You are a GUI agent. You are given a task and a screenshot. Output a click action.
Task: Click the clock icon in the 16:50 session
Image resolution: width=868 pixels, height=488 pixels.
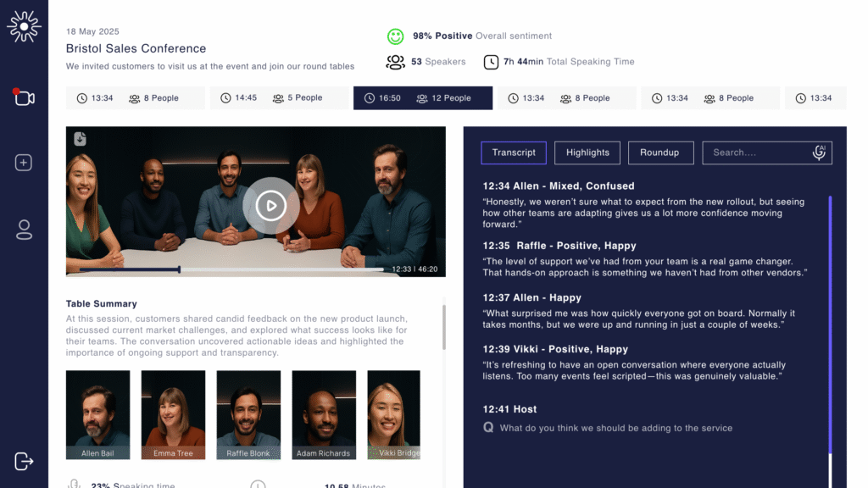(x=370, y=98)
